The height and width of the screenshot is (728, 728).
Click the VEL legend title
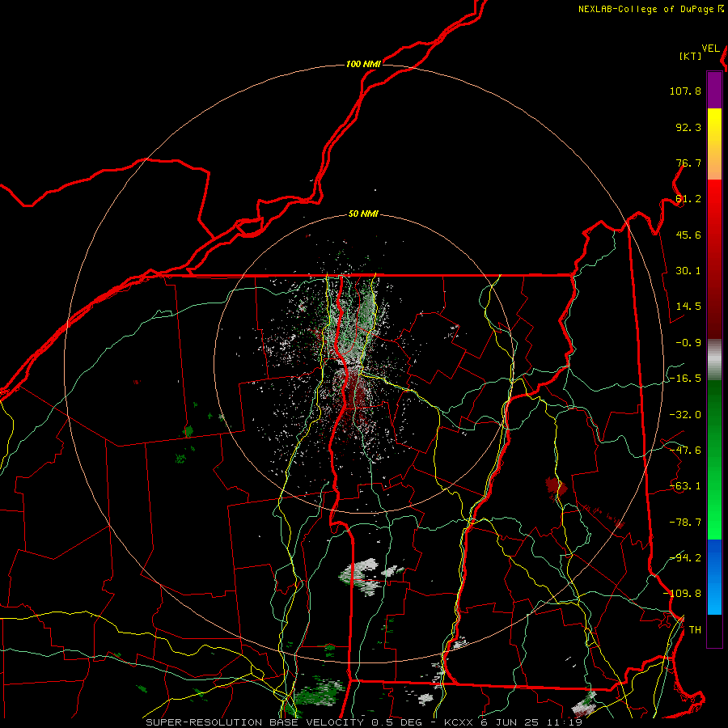point(710,49)
